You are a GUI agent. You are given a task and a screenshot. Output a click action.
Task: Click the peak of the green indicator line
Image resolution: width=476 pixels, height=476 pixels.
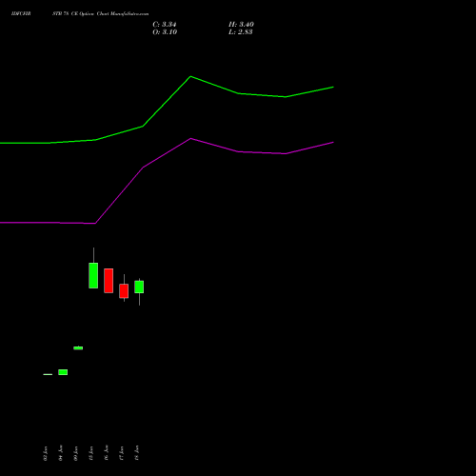click(x=190, y=76)
